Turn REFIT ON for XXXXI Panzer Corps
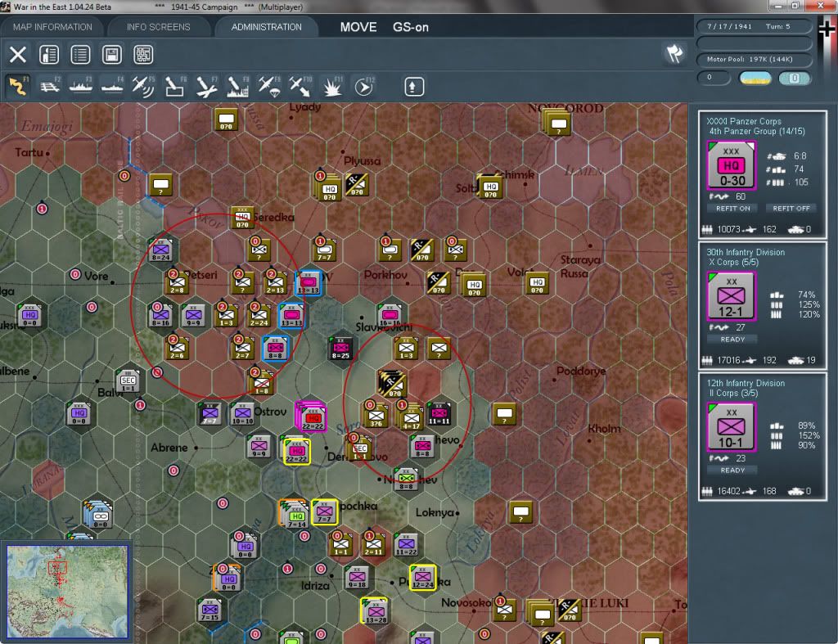The image size is (838, 644). (x=732, y=209)
